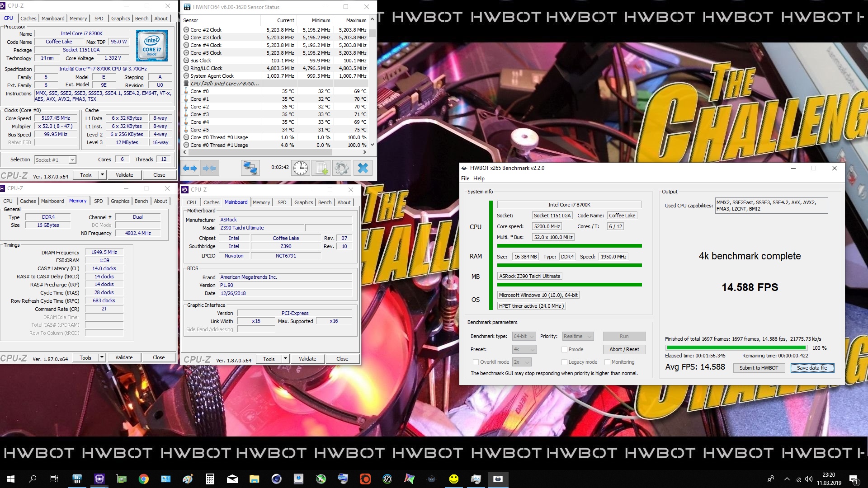Screen dimensions: 868x488
Task: Click the green RAM status bar in HWBOT
Action: click(x=569, y=265)
